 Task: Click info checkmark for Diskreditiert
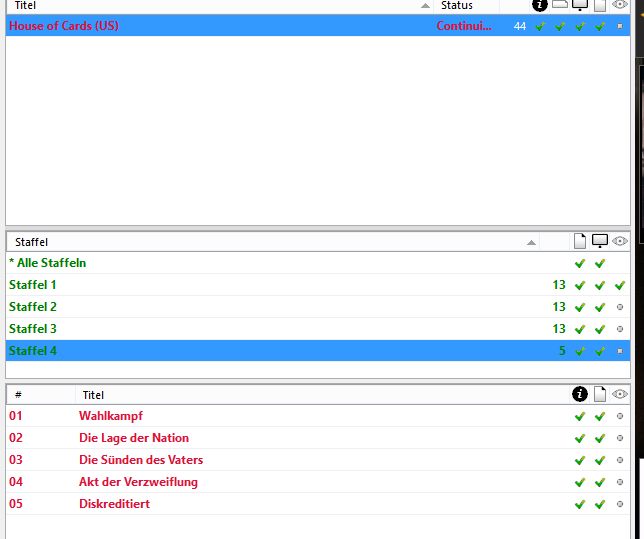tap(580, 504)
